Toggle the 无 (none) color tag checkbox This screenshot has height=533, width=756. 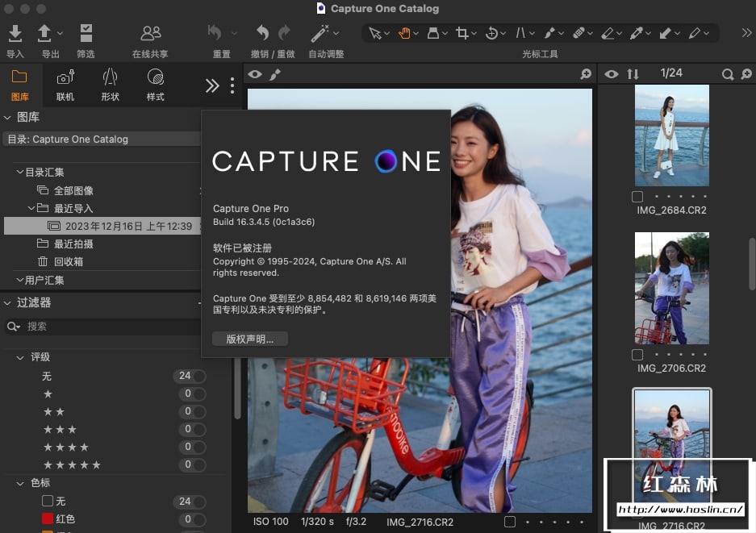pos(48,502)
